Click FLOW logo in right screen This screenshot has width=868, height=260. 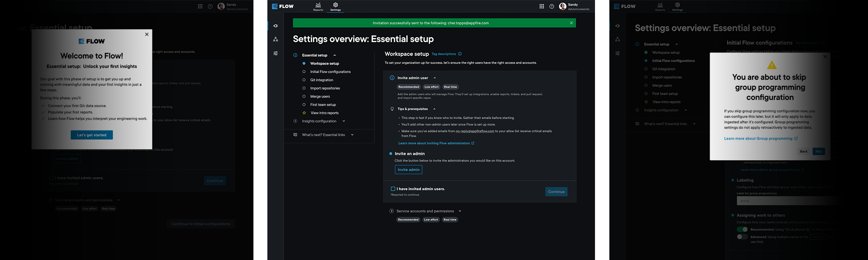click(x=625, y=6)
